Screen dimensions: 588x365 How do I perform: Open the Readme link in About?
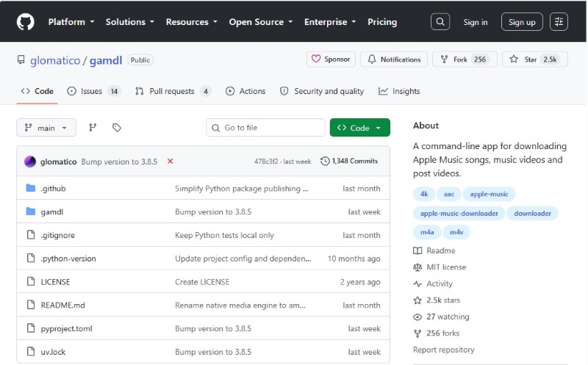pyautogui.click(x=434, y=250)
